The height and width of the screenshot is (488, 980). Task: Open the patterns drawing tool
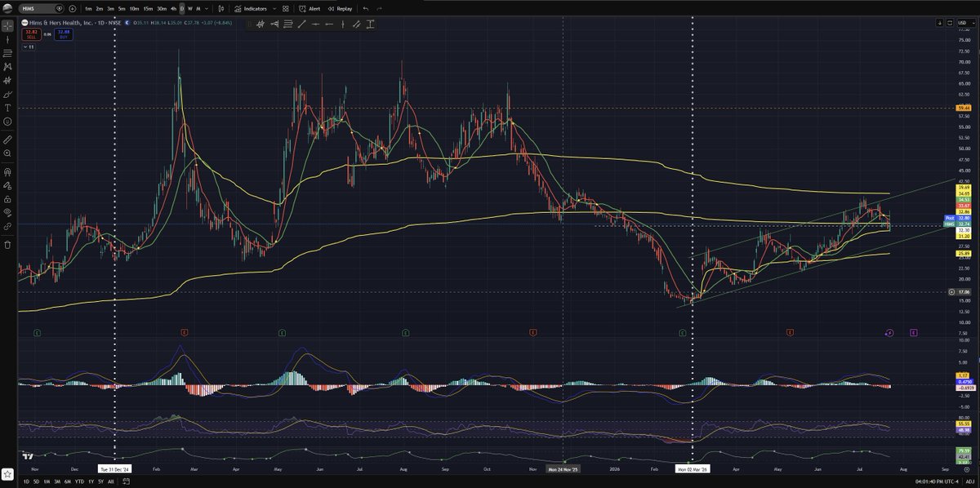(7, 67)
